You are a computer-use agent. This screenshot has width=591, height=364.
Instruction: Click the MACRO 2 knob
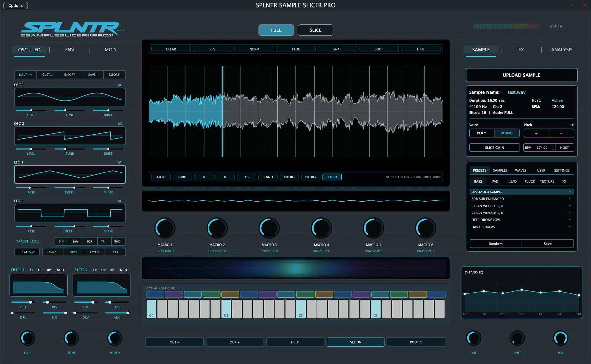(x=217, y=228)
